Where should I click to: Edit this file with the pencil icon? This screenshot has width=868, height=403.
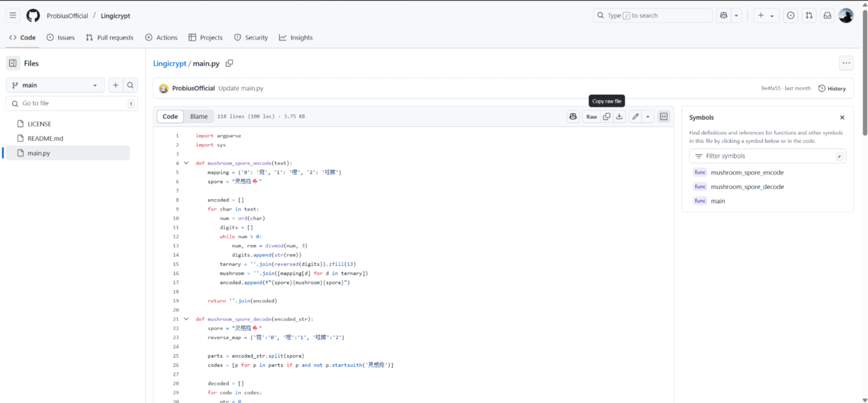coord(636,116)
